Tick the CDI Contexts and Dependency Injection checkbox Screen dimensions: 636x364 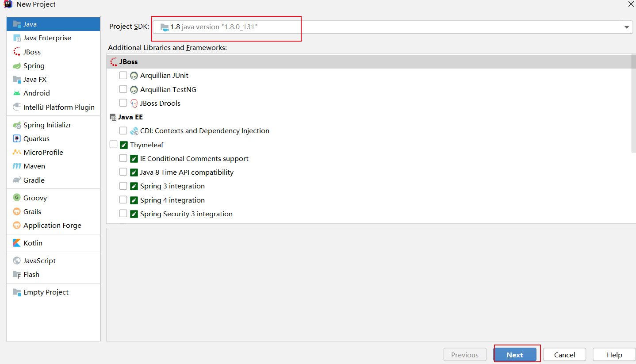coord(123,130)
